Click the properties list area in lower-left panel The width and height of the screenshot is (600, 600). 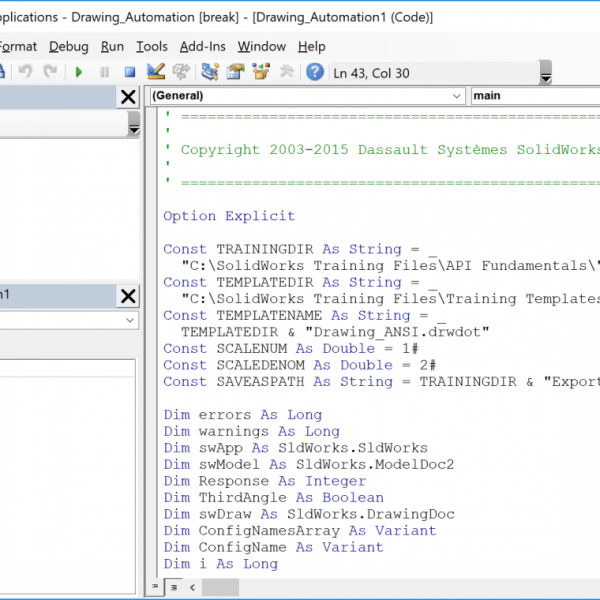(67, 476)
